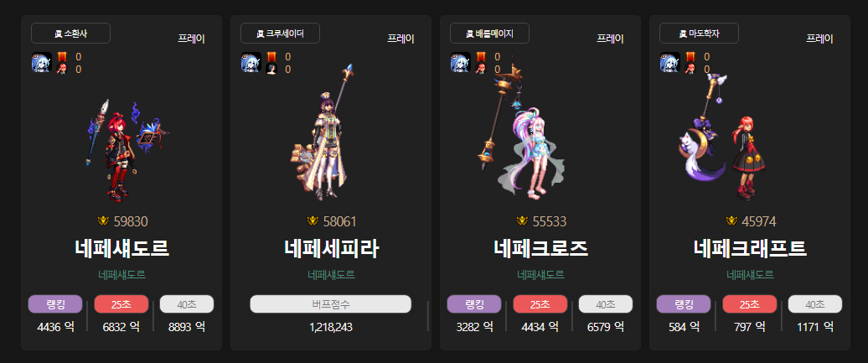Click the 마도학자 job badge

click(699, 34)
